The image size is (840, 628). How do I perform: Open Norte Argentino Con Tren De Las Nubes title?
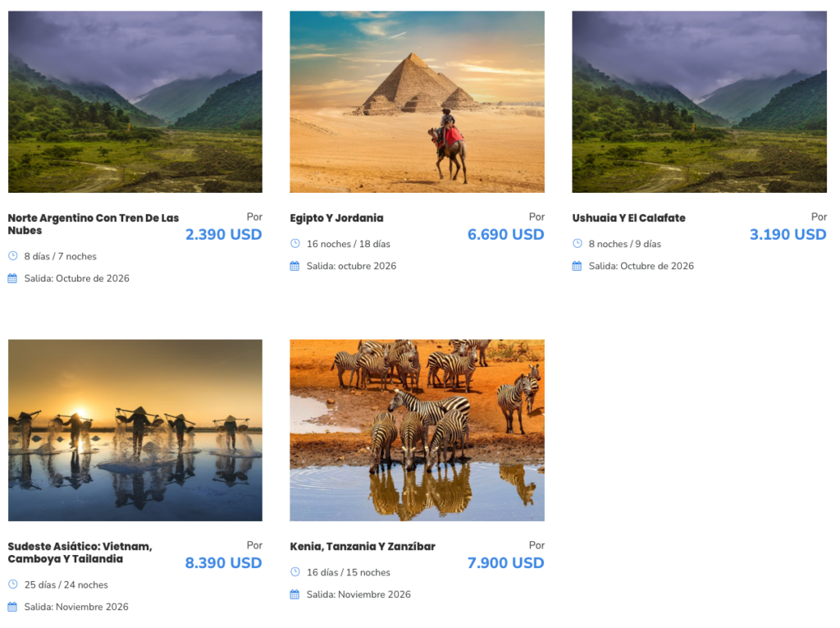click(x=93, y=224)
